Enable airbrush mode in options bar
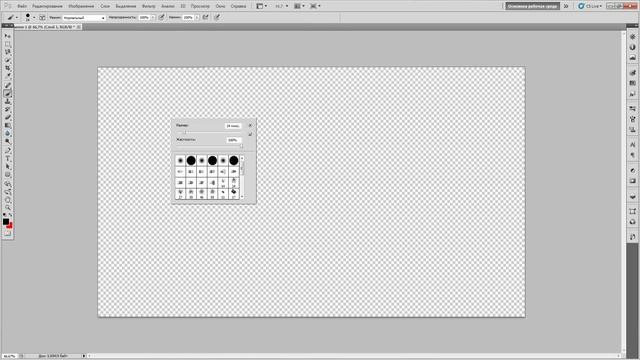 click(x=205, y=18)
